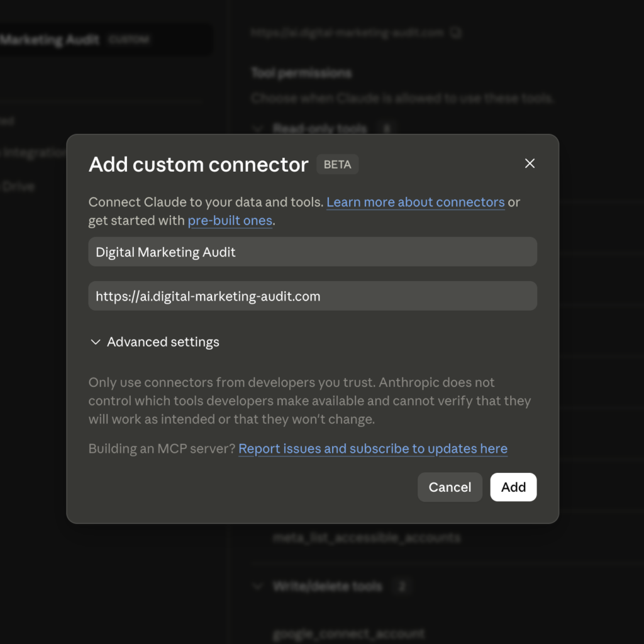This screenshot has height=644, width=644.
Task: Select the google_connect_account tool row
Action: click(x=348, y=633)
